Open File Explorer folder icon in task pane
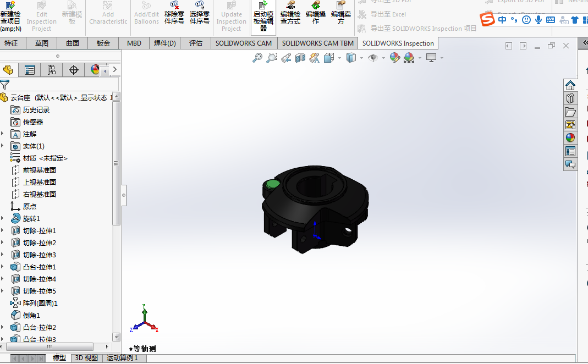Image resolution: width=588 pixels, height=364 pixels. [x=570, y=112]
